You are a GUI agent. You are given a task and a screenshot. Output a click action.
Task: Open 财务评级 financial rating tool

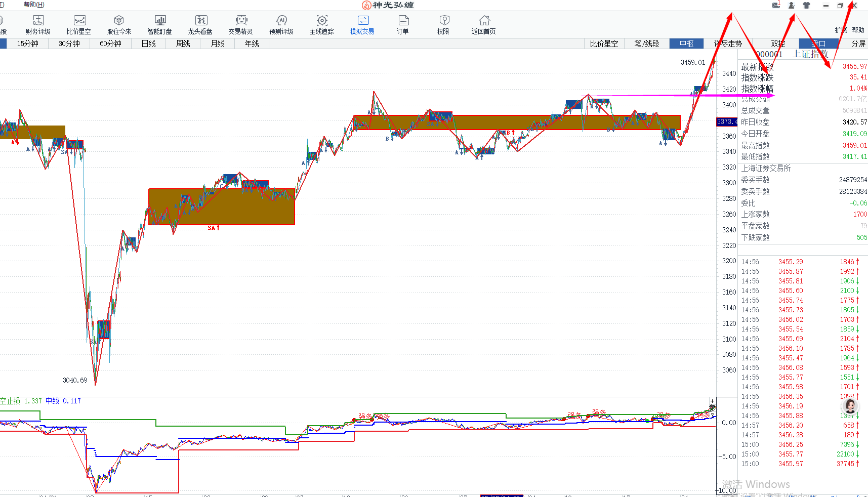coord(38,24)
